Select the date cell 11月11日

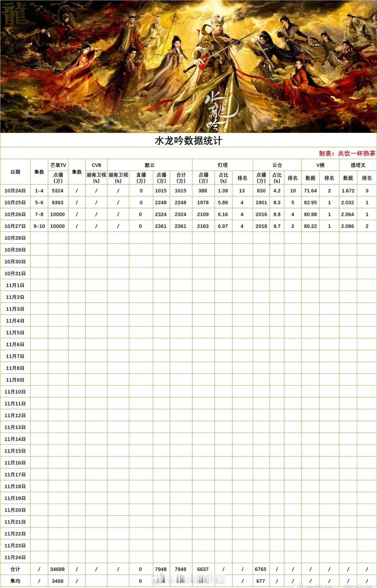tap(15, 403)
